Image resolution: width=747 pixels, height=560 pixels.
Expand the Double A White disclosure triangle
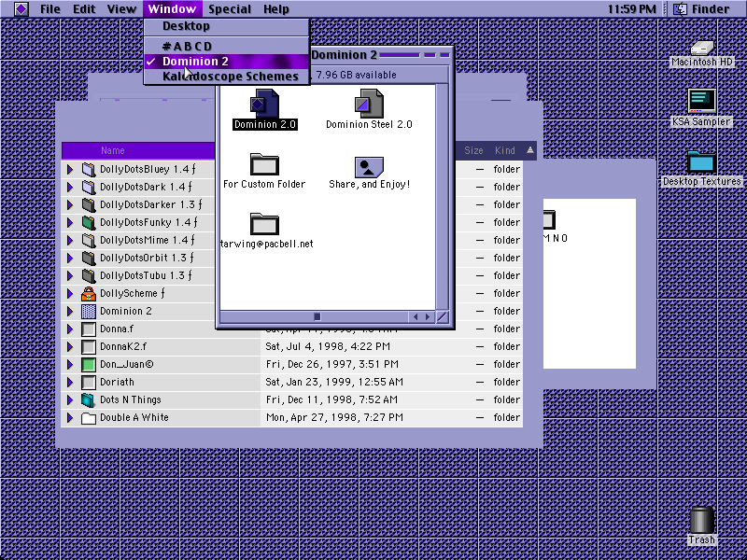click(x=69, y=417)
